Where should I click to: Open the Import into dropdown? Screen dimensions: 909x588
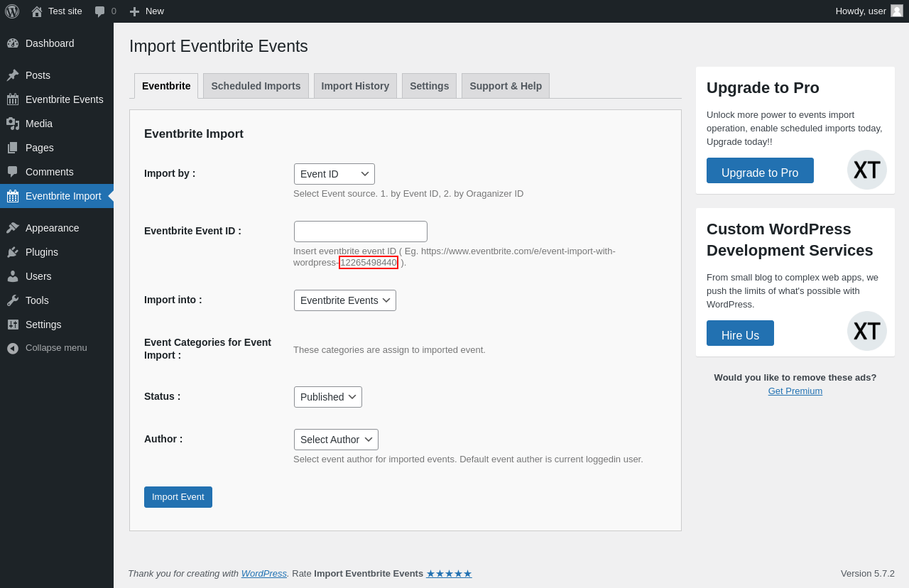345,300
